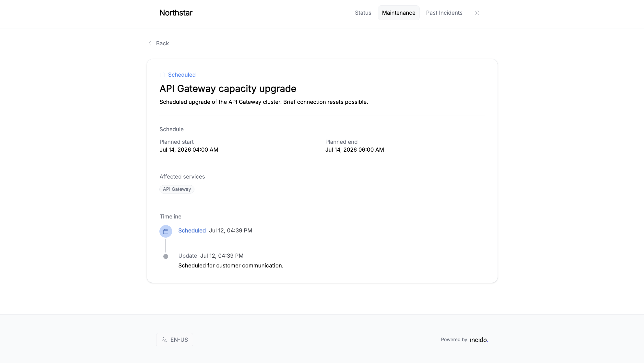Click the Powered by text
Image resolution: width=644 pixels, height=363 pixels.
[x=454, y=339]
